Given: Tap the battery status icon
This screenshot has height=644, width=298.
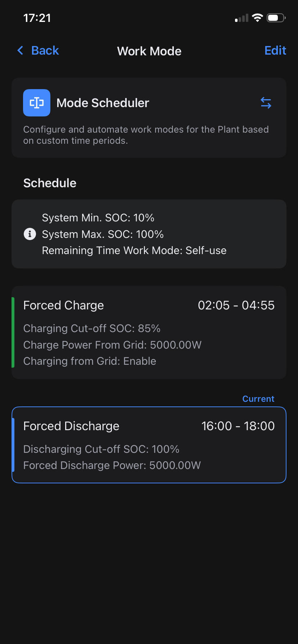Looking at the screenshot, I should (x=276, y=18).
